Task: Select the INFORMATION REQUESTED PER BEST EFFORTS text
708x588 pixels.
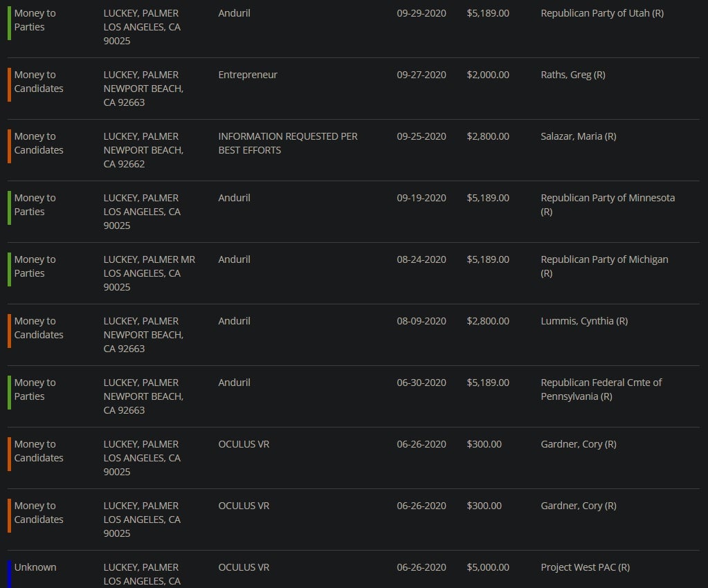Action: [x=287, y=143]
